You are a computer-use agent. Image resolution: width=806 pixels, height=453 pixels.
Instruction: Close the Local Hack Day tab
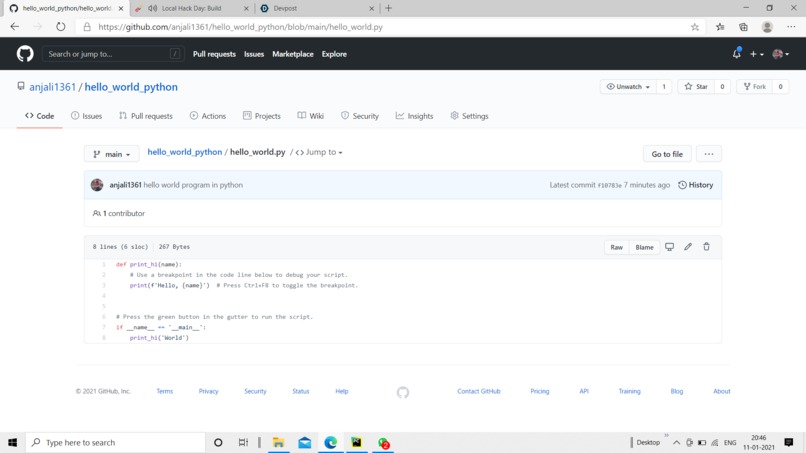click(246, 8)
